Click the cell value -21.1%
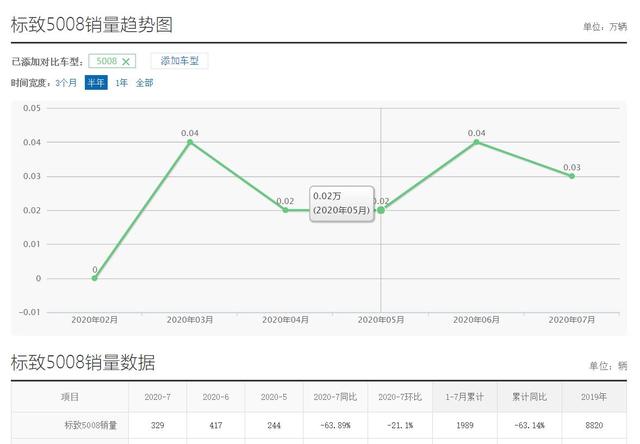The image size is (640, 444). tap(400, 425)
